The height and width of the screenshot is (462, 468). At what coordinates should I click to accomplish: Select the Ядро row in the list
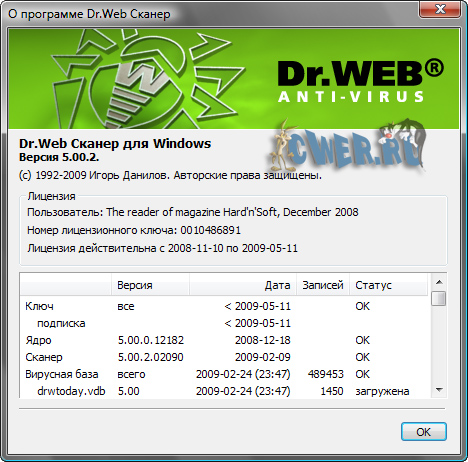224,340
